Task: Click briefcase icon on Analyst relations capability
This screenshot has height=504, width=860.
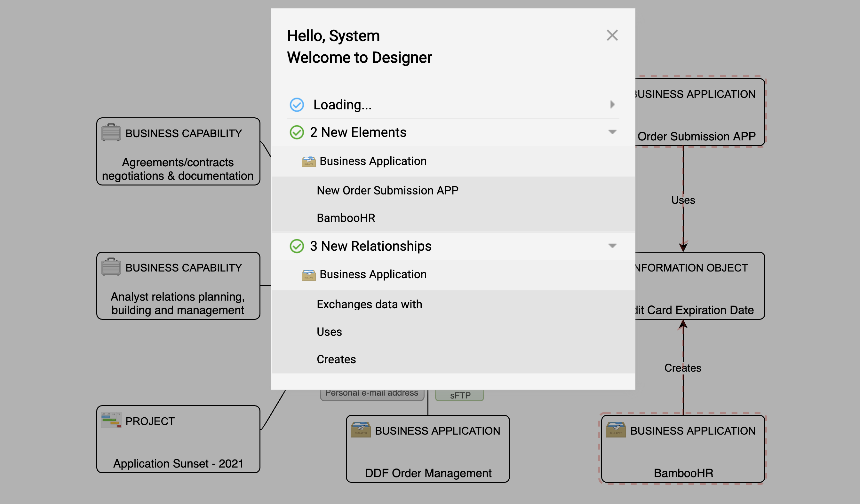Action: click(x=111, y=267)
